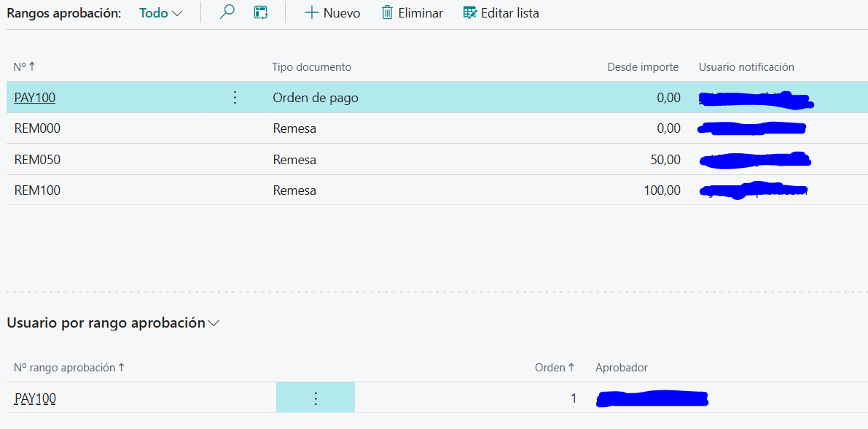Open the Todo view filter dropdown
Viewport: 868px width, 429px height.
(x=160, y=13)
